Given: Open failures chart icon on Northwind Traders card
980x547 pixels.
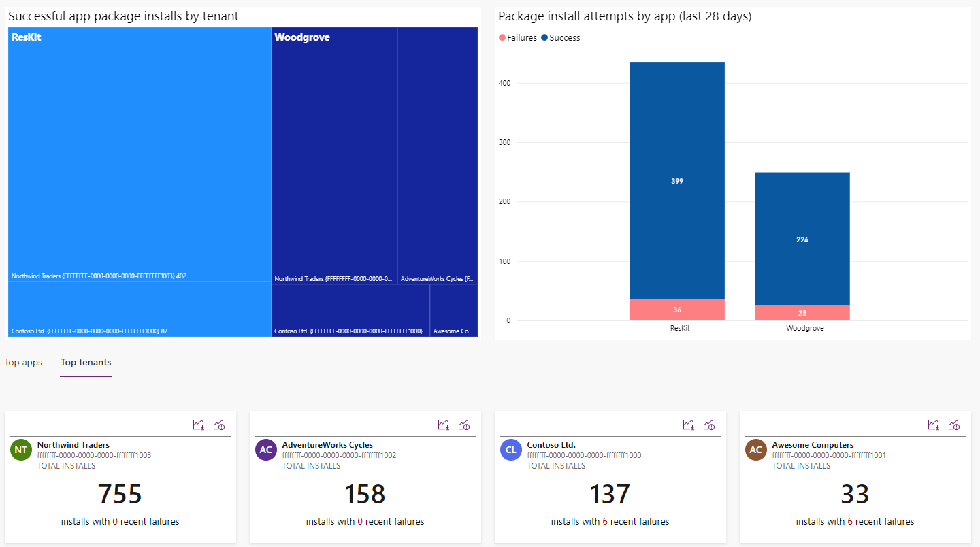Looking at the screenshot, I should click(219, 425).
